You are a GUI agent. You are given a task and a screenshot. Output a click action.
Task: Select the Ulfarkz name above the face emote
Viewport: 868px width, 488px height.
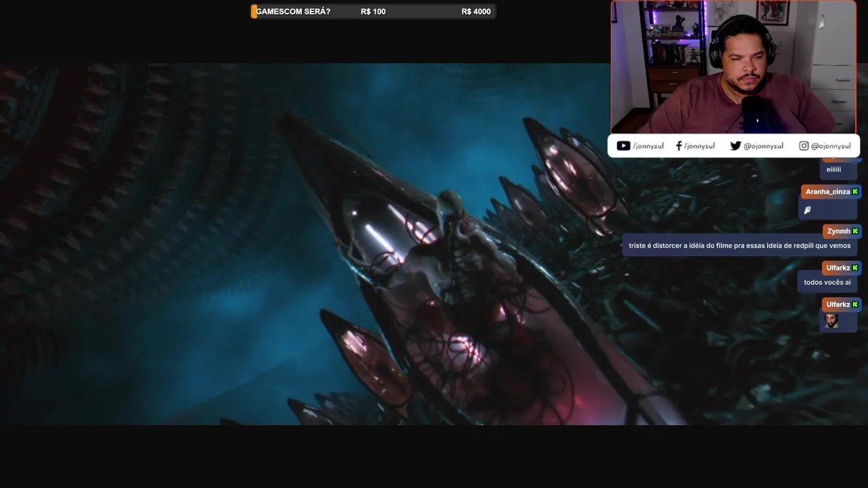(x=837, y=304)
